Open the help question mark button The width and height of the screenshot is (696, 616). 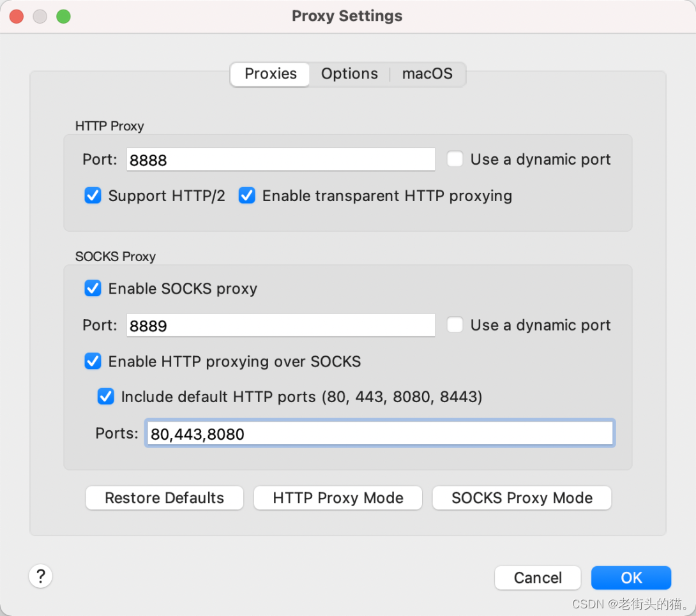41,576
